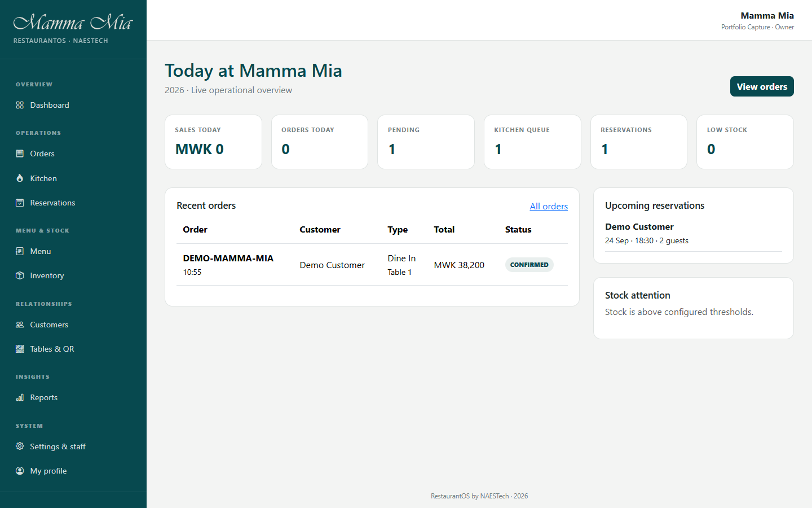
Task: Click the Inventory box icon
Action: pyautogui.click(x=20, y=275)
